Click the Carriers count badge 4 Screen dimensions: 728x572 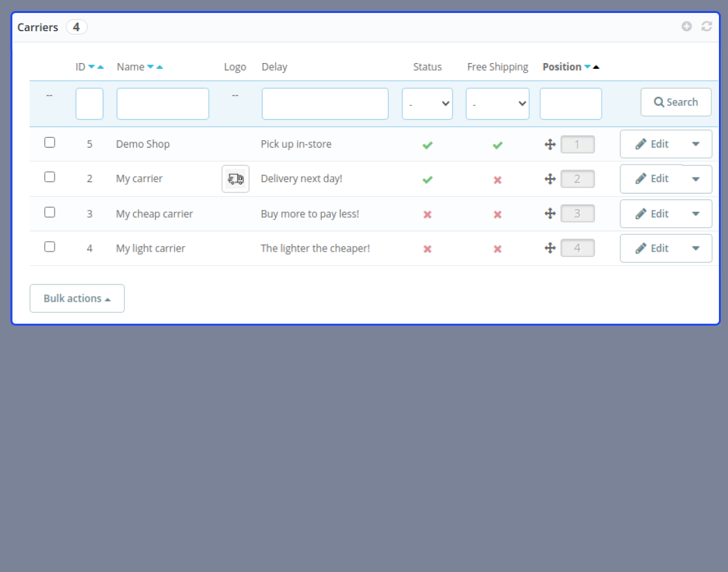(x=76, y=27)
